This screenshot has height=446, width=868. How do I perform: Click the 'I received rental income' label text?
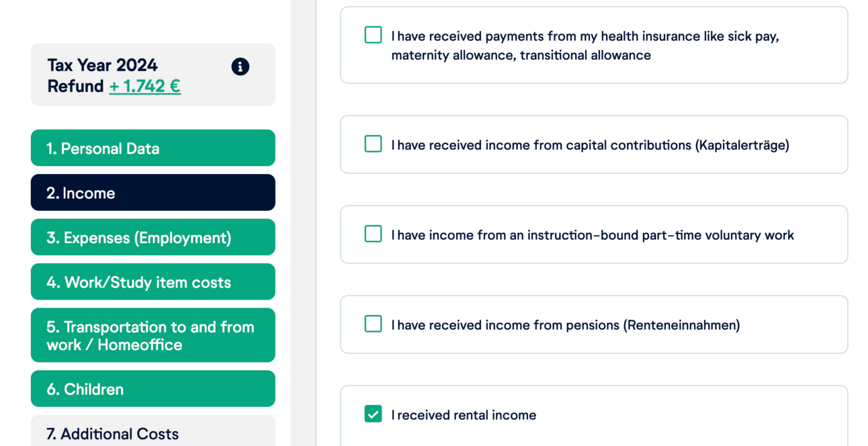(x=464, y=415)
